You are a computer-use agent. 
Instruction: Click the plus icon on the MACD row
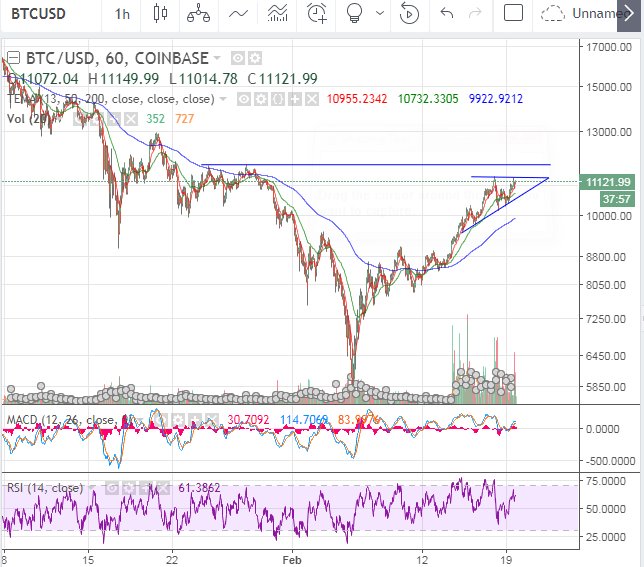click(x=195, y=420)
